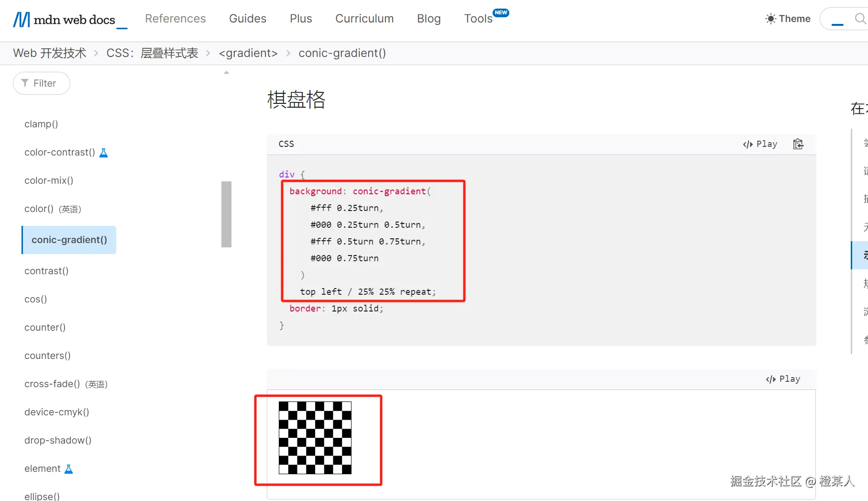Click the '#000 0.75turn' code line
Image resolution: width=868 pixels, height=501 pixels.
344,258
